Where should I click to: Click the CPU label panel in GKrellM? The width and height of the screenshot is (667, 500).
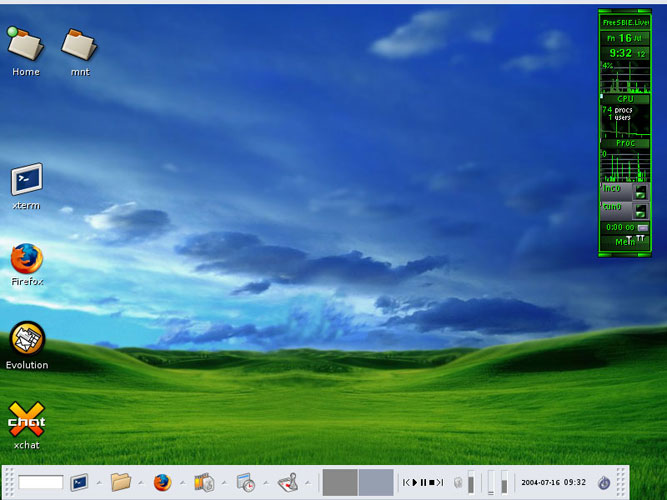(625, 99)
